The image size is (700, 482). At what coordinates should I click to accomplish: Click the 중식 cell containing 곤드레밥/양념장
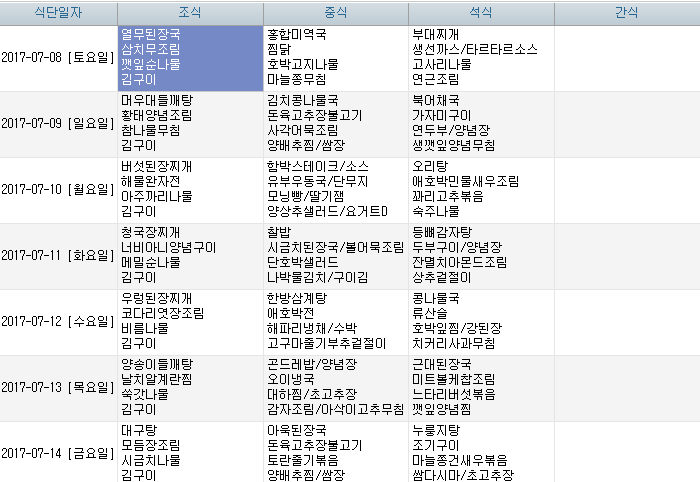(x=336, y=388)
